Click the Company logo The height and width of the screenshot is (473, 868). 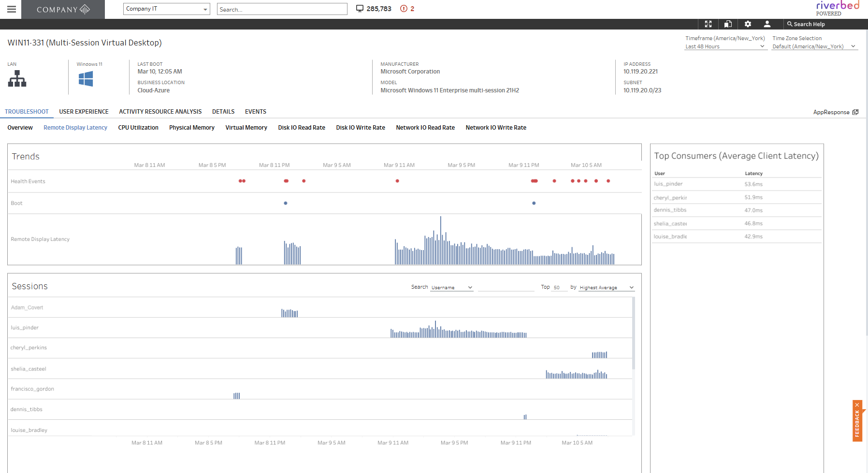point(63,9)
